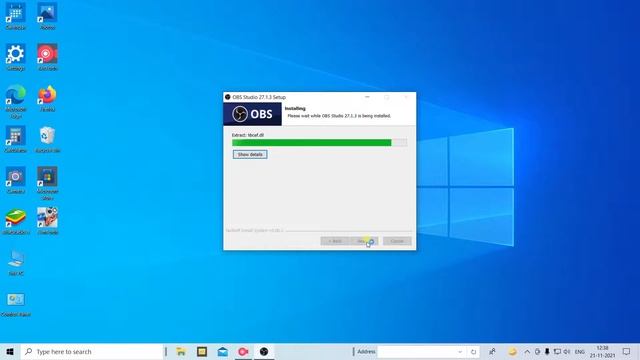
Task: Open the red recorder icon on taskbar
Action: (243, 351)
